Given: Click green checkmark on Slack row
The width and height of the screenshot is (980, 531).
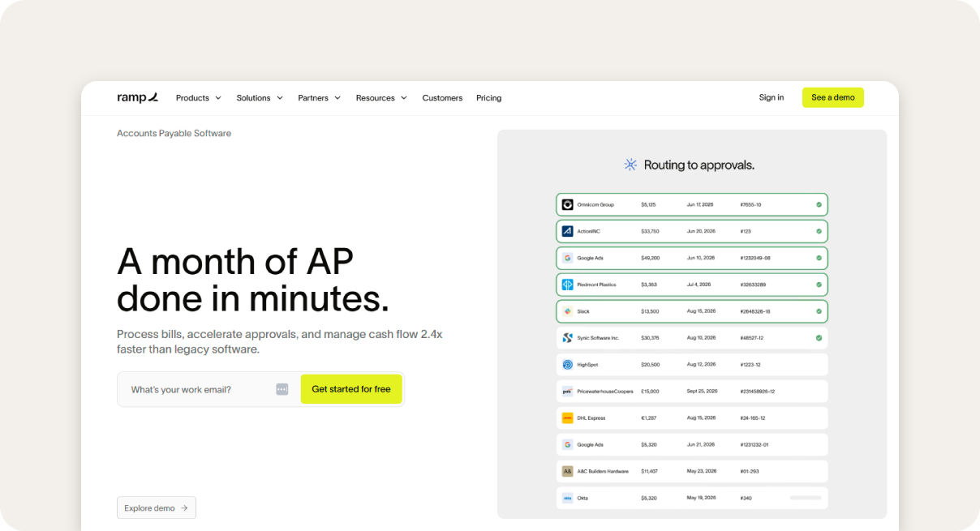Looking at the screenshot, I should click(x=819, y=311).
